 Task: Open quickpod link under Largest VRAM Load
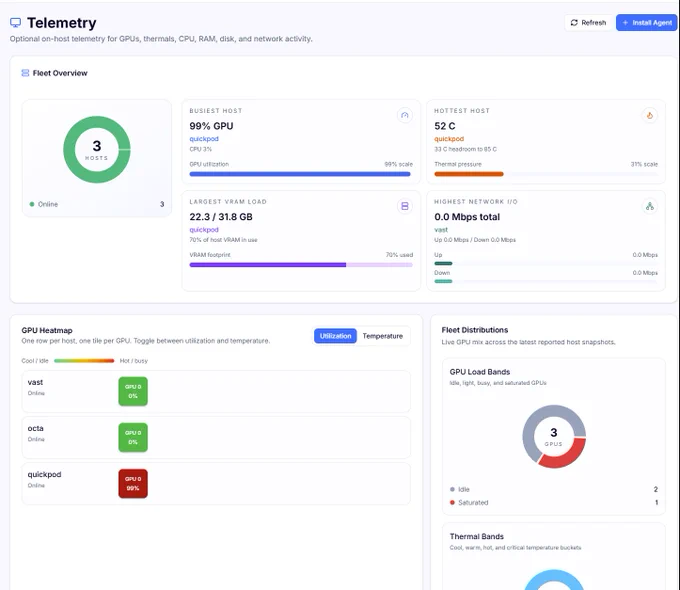pyautogui.click(x=204, y=229)
